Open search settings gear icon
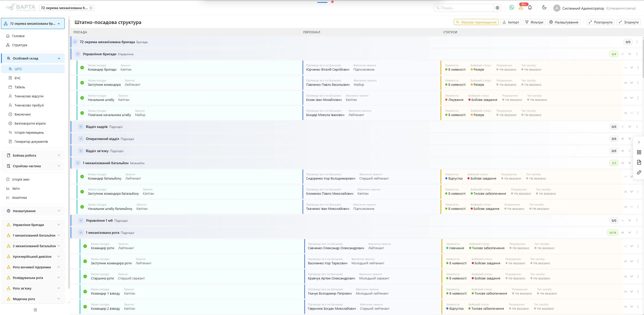 (497, 8)
